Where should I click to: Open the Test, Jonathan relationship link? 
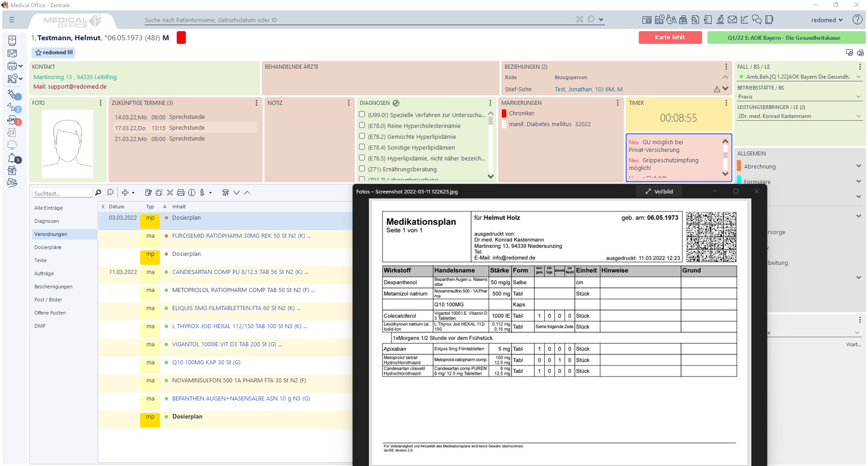589,89
